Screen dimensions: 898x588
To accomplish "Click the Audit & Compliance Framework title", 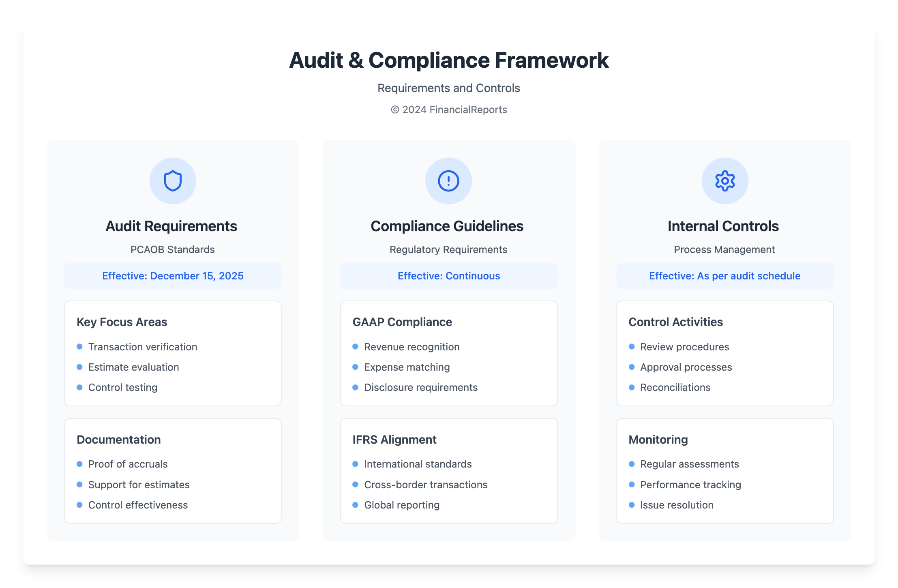I will (x=449, y=60).
